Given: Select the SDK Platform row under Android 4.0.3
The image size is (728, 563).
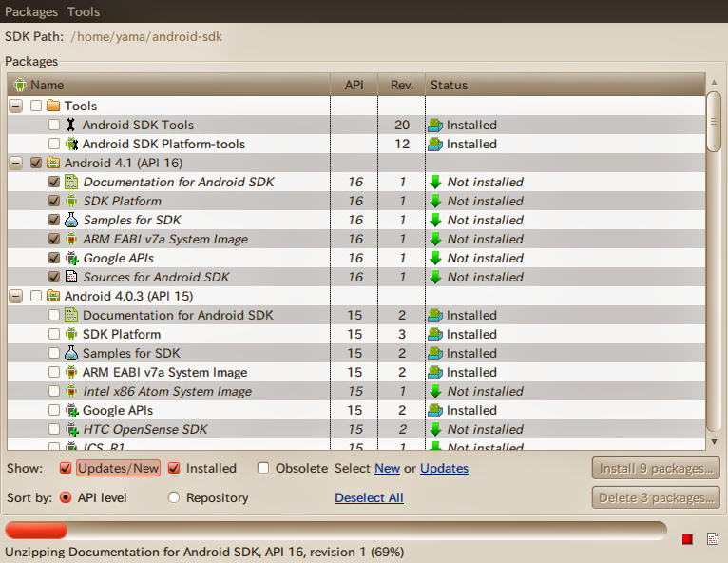Looking at the screenshot, I should [x=356, y=334].
